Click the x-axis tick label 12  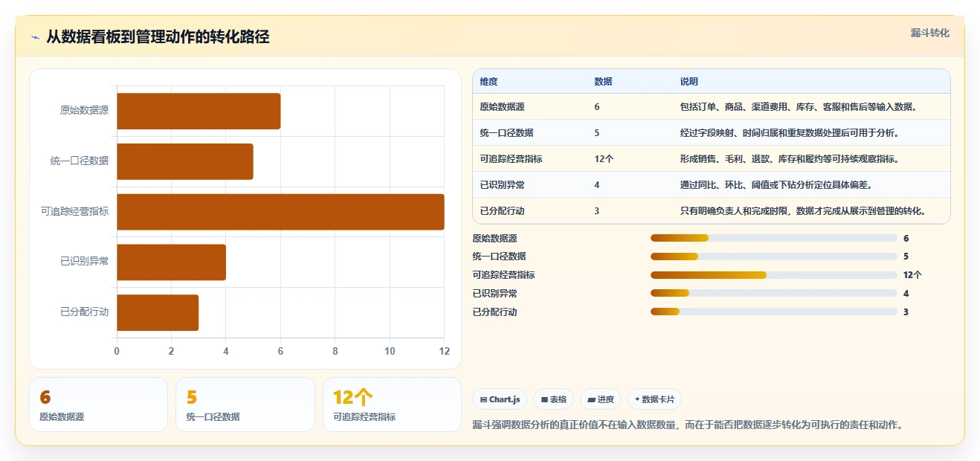click(x=445, y=351)
